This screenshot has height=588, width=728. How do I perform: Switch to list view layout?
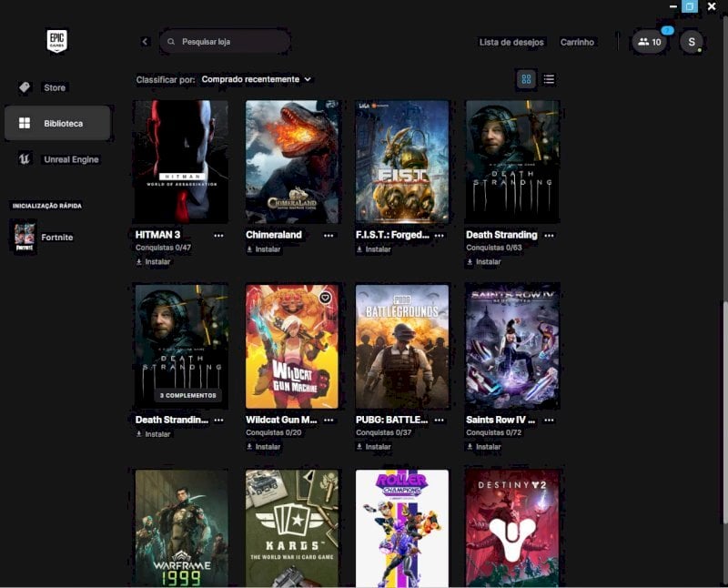coord(549,79)
